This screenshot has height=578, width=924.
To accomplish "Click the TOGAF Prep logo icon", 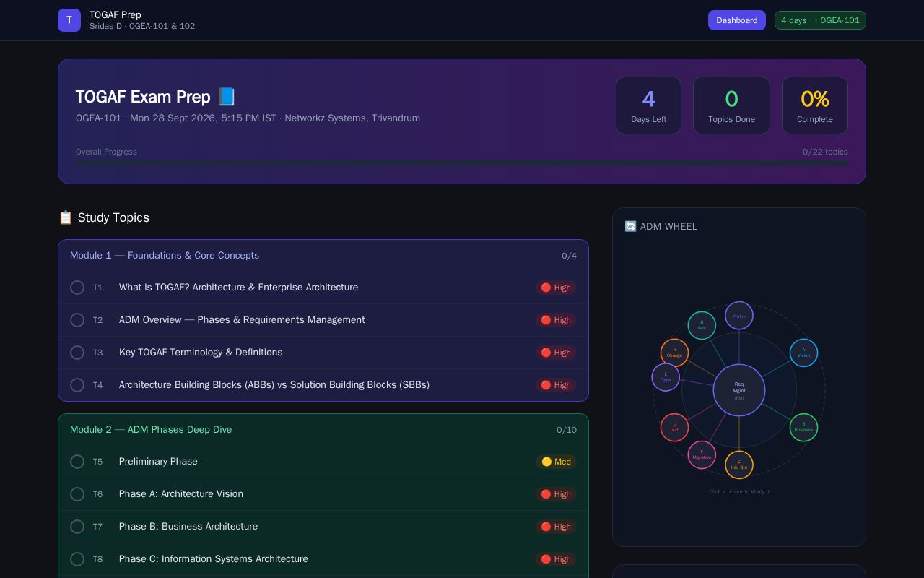I will [69, 20].
